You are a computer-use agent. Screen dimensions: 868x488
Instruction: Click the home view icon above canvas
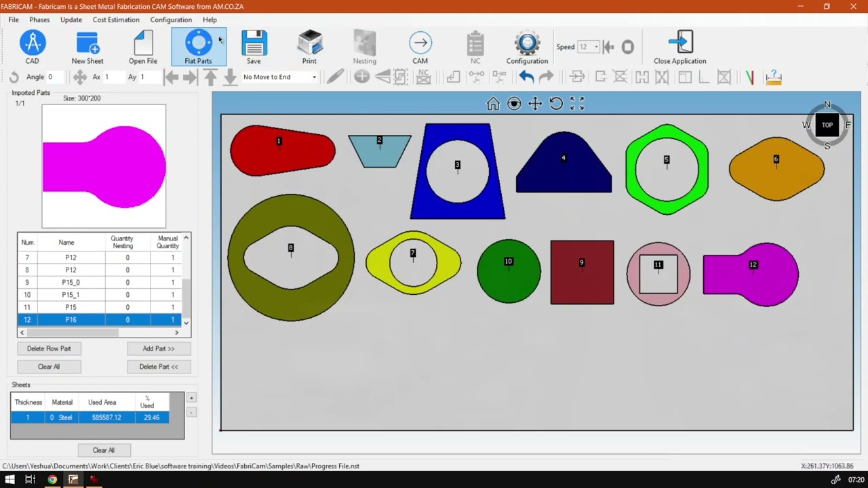(493, 104)
